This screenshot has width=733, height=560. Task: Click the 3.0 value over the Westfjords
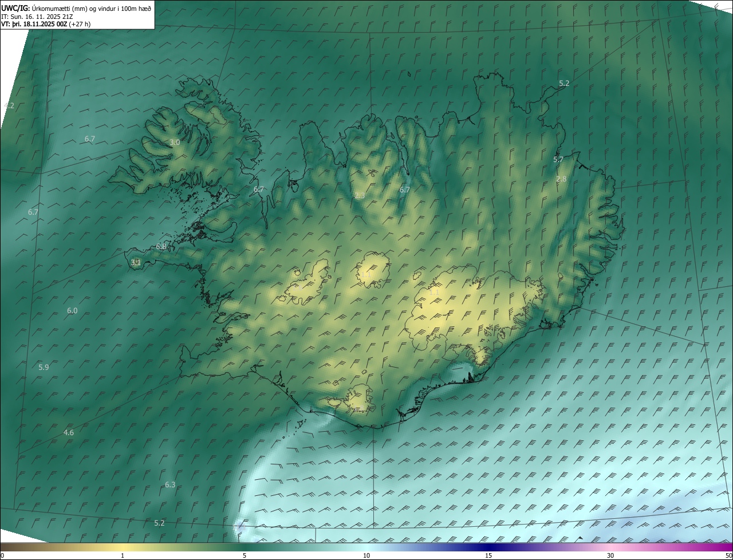pos(175,142)
